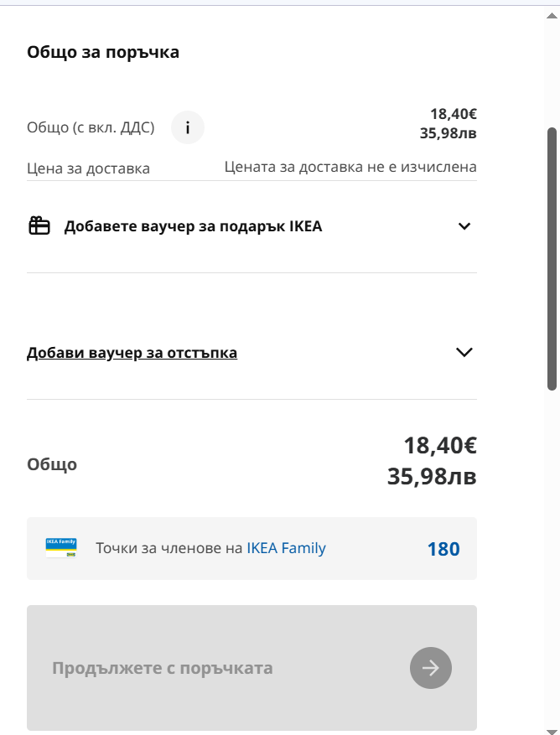Open the blue IKEA Family link
This screenshot has width=560, height=735.
pyautogui.click(x=286, y=548)
